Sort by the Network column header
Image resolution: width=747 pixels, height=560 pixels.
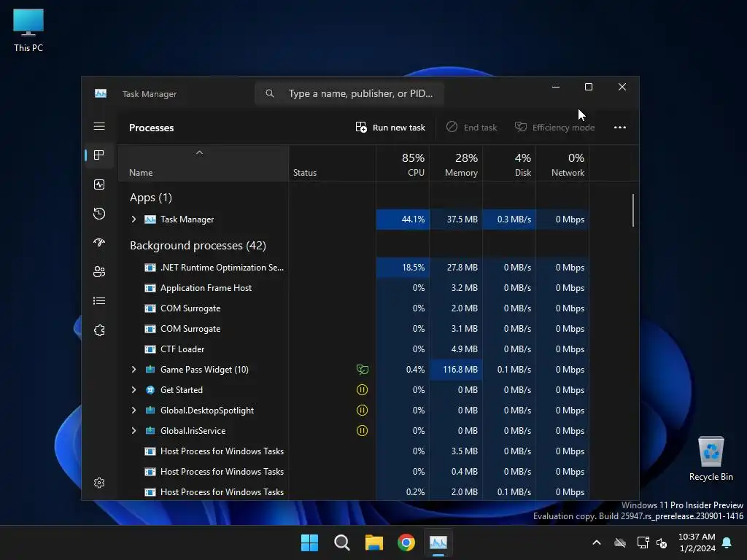coord(562,163)
